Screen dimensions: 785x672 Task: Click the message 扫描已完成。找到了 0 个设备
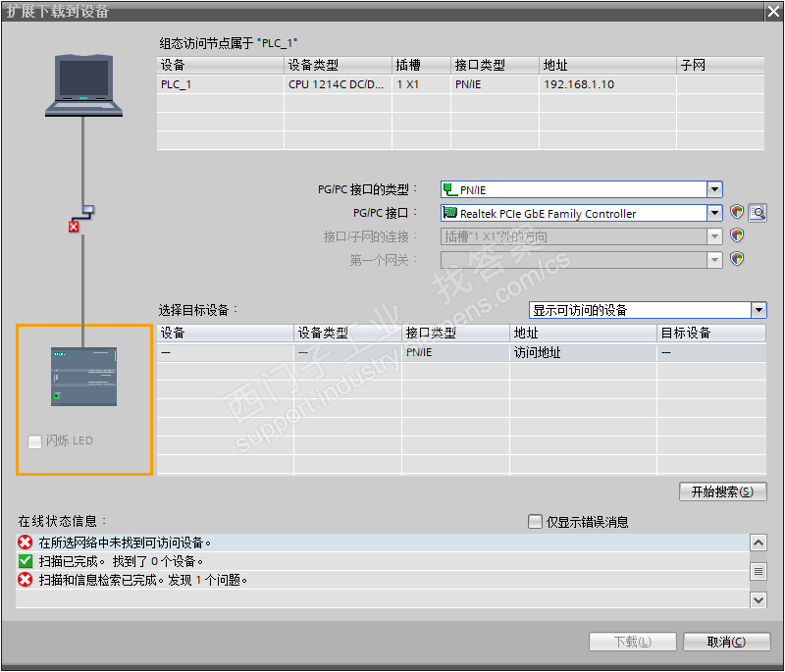pos(121,561)
